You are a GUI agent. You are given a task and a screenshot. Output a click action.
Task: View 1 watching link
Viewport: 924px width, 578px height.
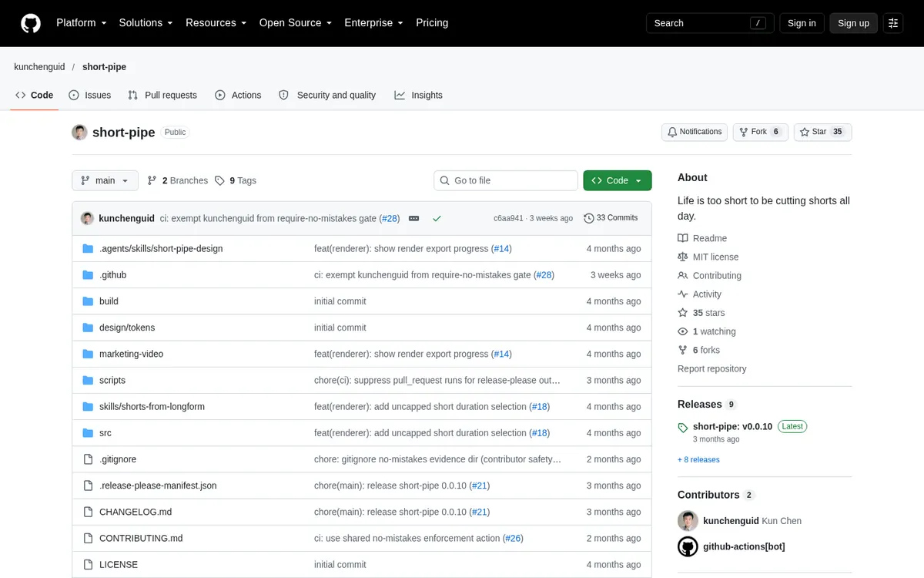point(706,331)
